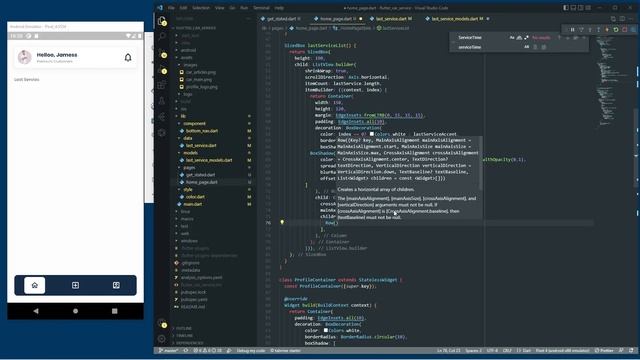Image resolution: width=640 pixels, height=360 pixels.
Task: Trigger Hot Reload lightning icon
Action: tap(607, 30)
